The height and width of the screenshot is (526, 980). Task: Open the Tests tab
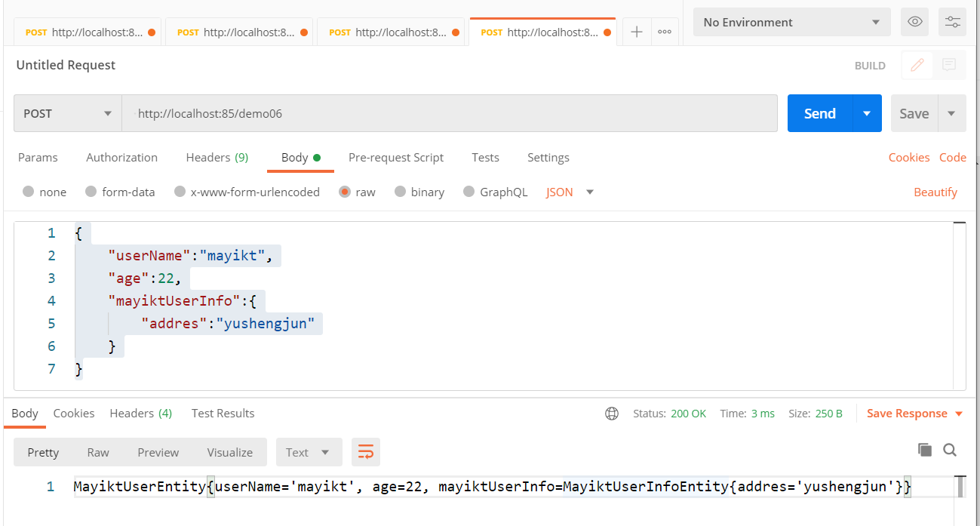click(x=485, y=157)
